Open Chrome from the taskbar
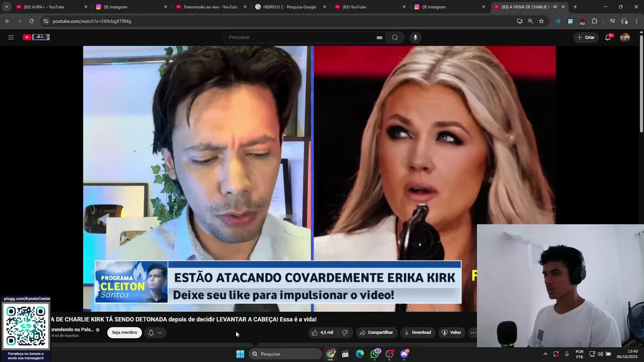Image resolution: width=644 pixels, height=362 pixels. pyautogui.click(x=331, y=354)
